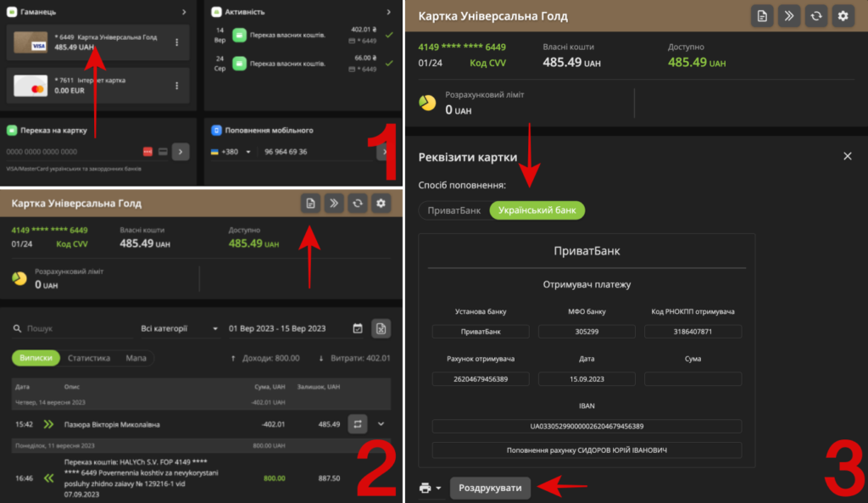Switch to the Статистика tab
This screenshot has width=868, height=503.
[x=88, y=358]
